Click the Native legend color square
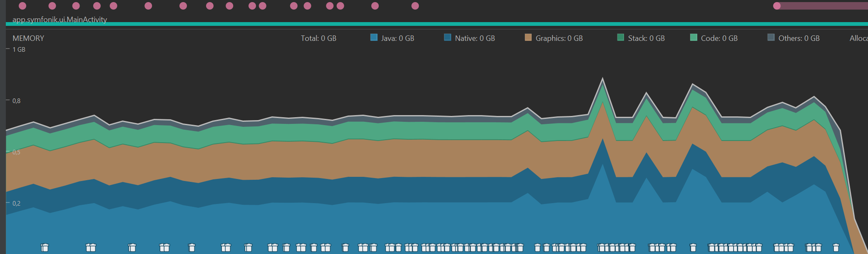Screen dimensions: 868x254 pyautogui.click(x=448, y=38)
